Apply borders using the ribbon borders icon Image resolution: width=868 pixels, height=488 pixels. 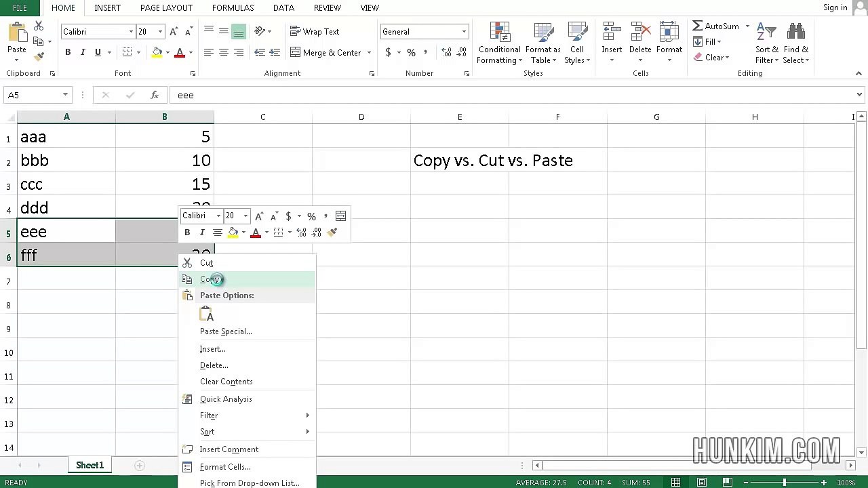[x=127, y=52]
